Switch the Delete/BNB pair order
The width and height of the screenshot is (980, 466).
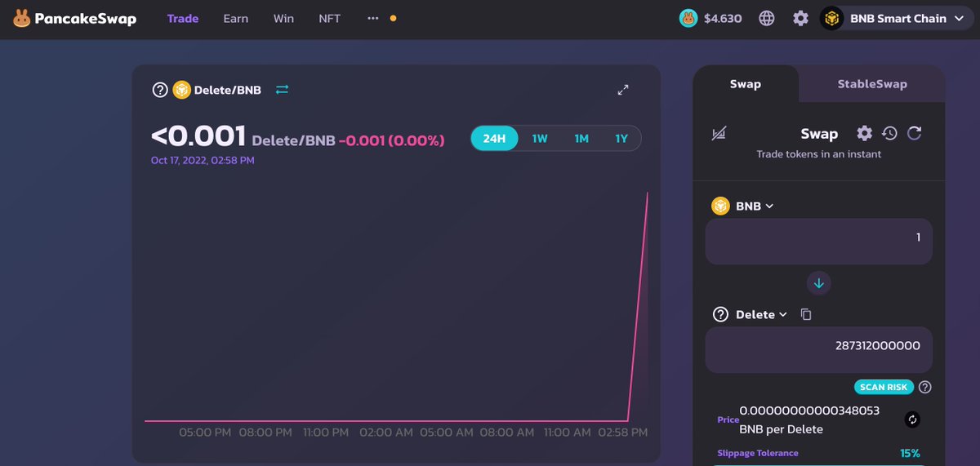pyautogui.click(x=282, y=90)
